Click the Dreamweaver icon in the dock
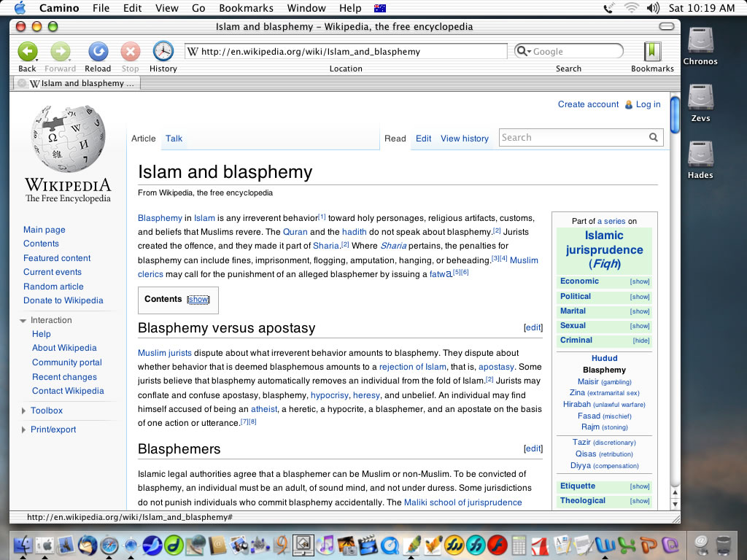 (174, 545)
